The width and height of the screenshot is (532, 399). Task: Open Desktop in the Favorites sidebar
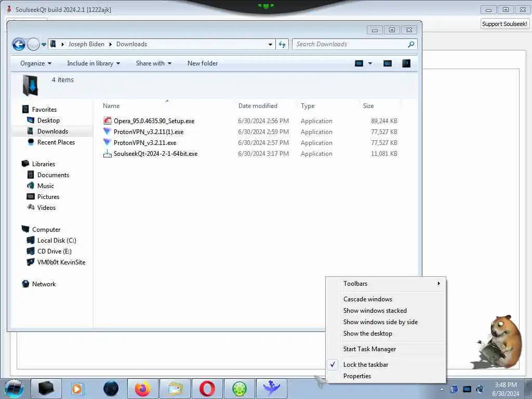click(48, 121)
